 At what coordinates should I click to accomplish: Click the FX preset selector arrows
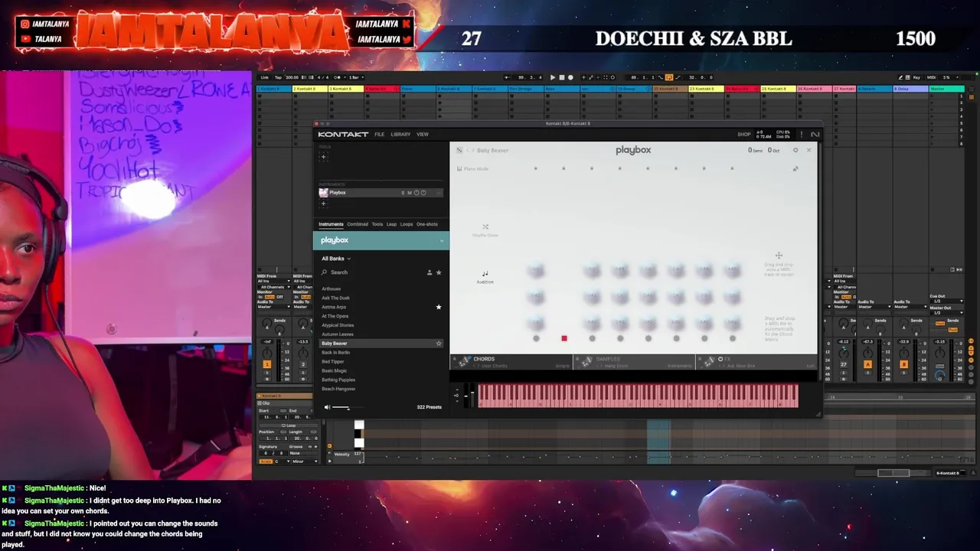point(722,366)
